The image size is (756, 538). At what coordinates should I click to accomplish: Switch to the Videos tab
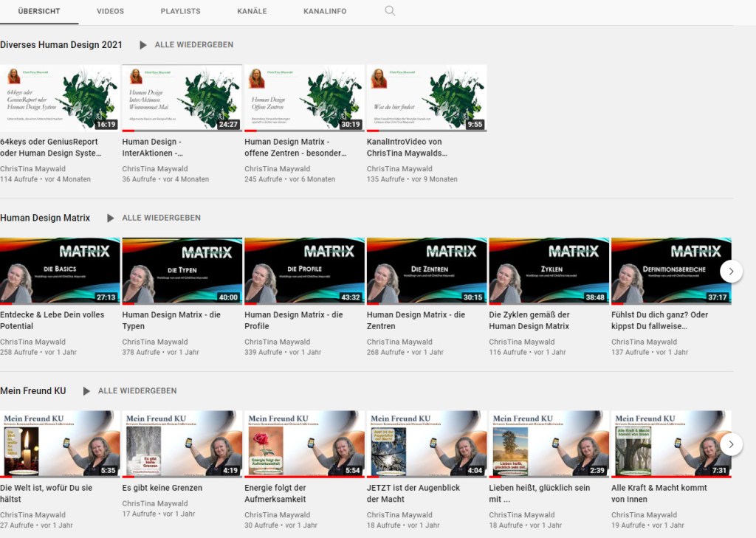point(110,12)
